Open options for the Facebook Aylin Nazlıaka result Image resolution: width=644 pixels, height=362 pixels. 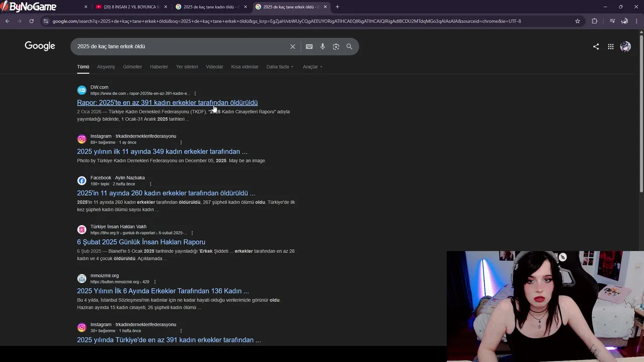pyautogui.click(x=150, y=184)
